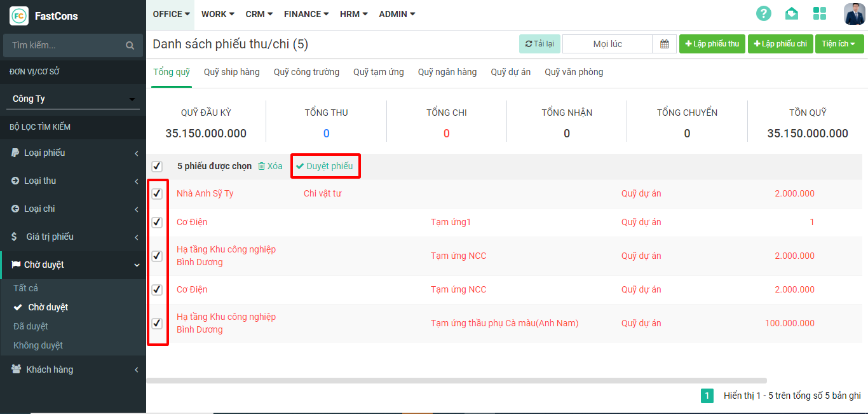Click the search magnifier icon in sidebar

(130, 45)
